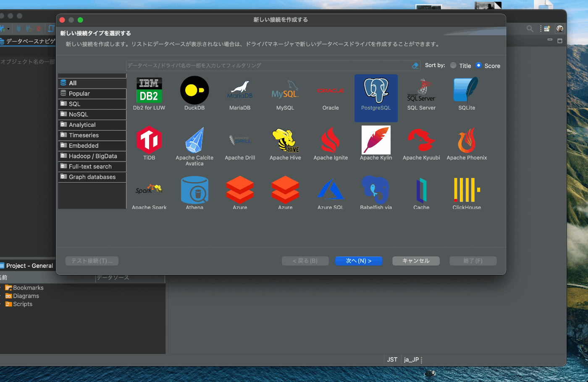Click the 次へ (N) > button
The image size is (588, 382).
click(x=359, y=261)
